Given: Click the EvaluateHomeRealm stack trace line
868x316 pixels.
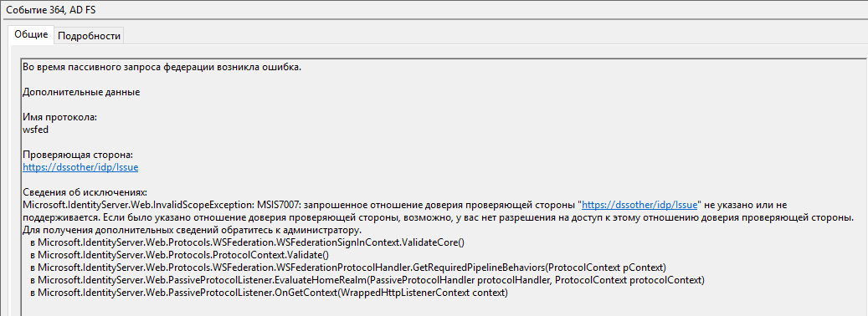Looking at the screenshot, I should click(x=367, y=280).
